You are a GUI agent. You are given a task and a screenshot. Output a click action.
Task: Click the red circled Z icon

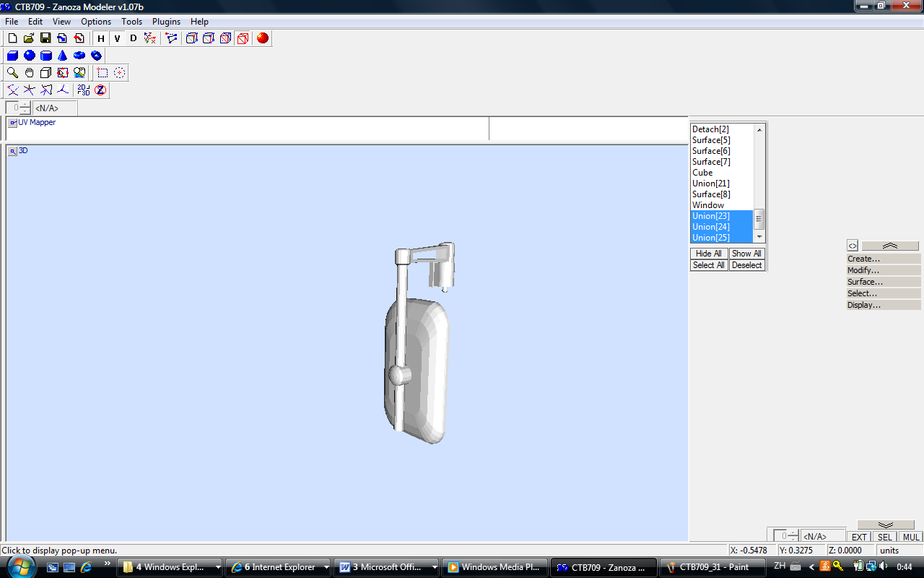pyautogui.click(x=100, y=90)
